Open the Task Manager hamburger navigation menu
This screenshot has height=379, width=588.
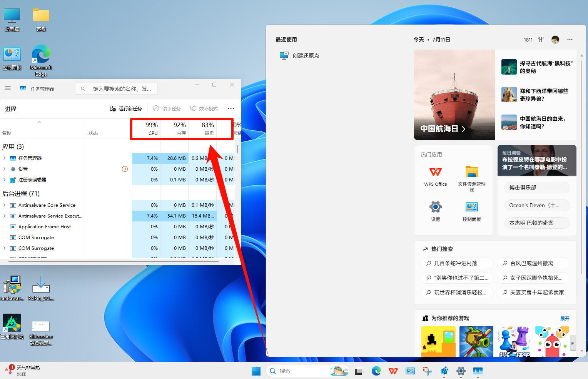[8, 88]
